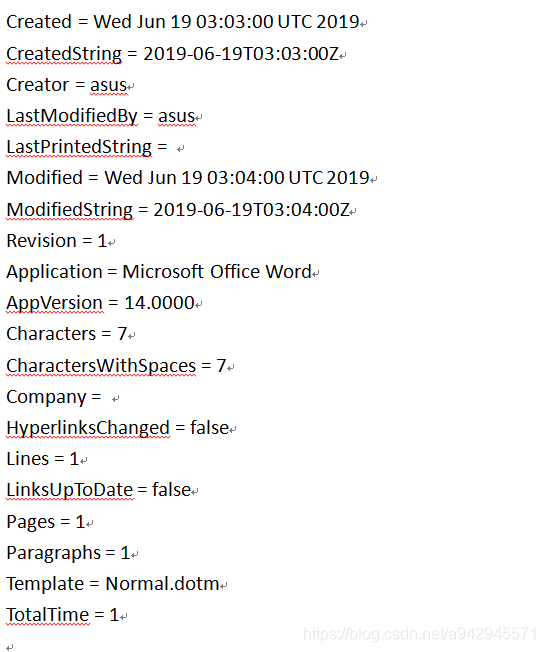
Task: Click the 'Characters = 7' line
Action: pos(67,334)
